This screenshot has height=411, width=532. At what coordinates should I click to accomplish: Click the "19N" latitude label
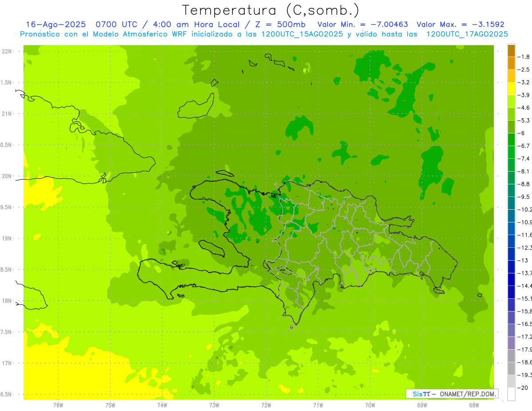pyautogui.click(x=7, y=239)
